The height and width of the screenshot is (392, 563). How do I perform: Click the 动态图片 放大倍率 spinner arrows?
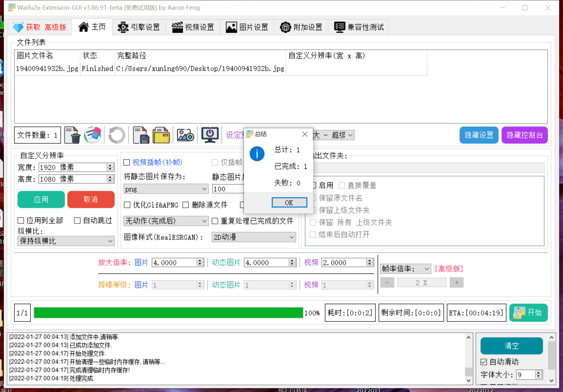point(292,263)
